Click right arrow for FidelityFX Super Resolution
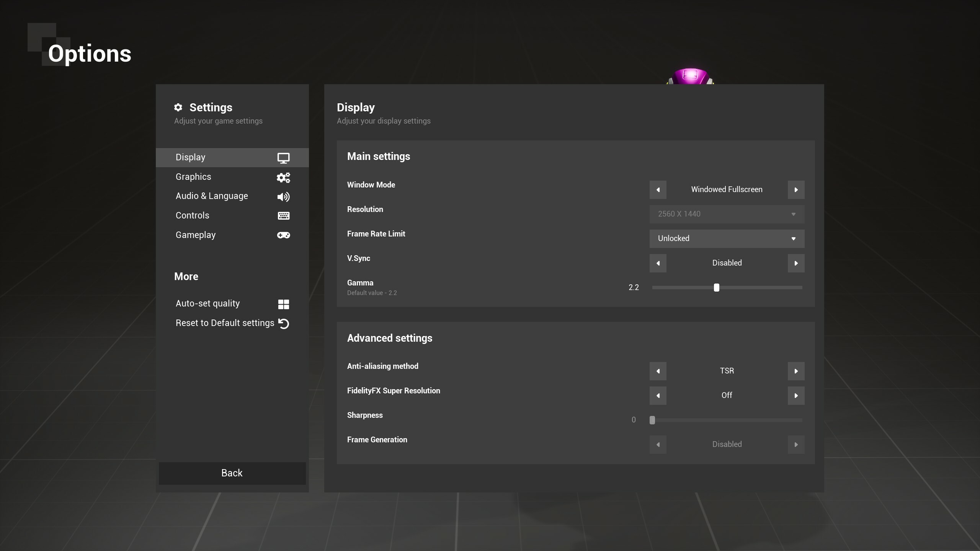The height and width of the screenshot is (551, 980). pos(796,396)
